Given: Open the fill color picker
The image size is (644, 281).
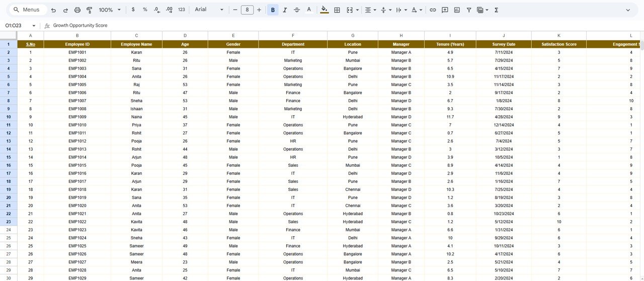Looking at the screenshot, I should point(324,10).
